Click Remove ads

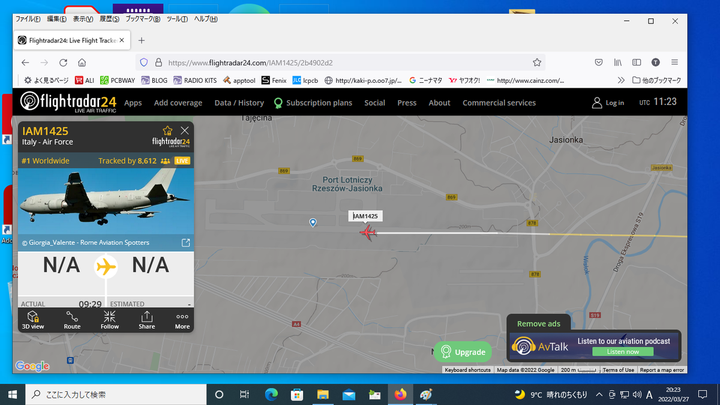(x=539, y=324)
